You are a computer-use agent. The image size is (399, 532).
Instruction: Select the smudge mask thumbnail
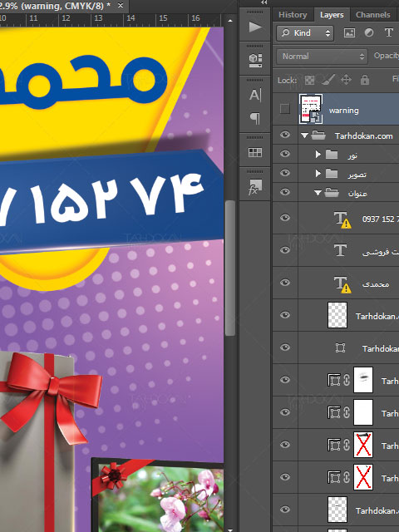point(363,380)
